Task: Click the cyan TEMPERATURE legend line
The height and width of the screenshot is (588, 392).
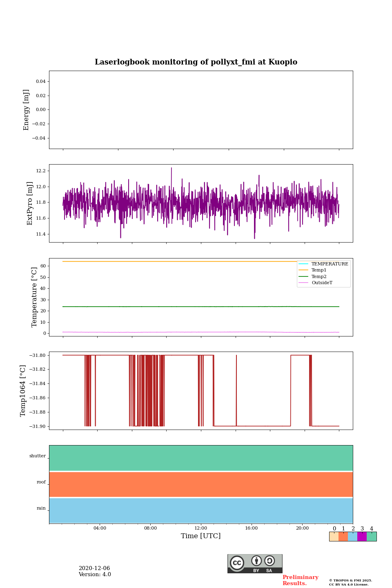Action: click(303, 264)
